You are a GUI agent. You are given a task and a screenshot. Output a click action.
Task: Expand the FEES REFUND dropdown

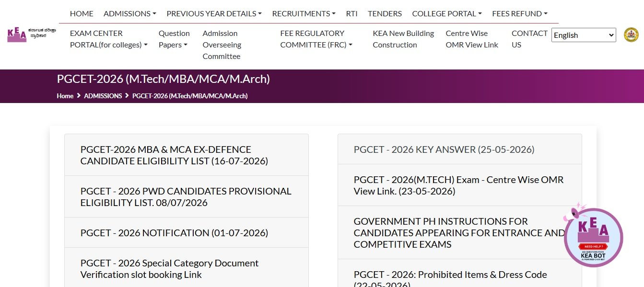click(x=520, y=13)
